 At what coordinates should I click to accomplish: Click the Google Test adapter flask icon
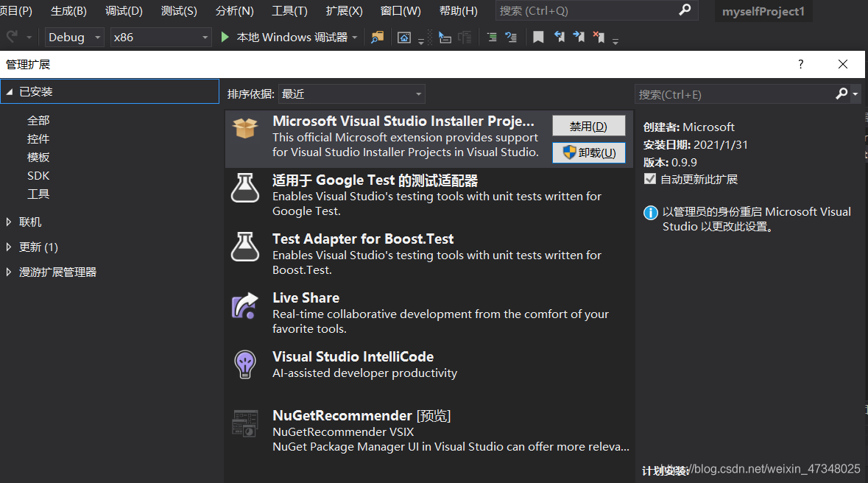point(244,188)
